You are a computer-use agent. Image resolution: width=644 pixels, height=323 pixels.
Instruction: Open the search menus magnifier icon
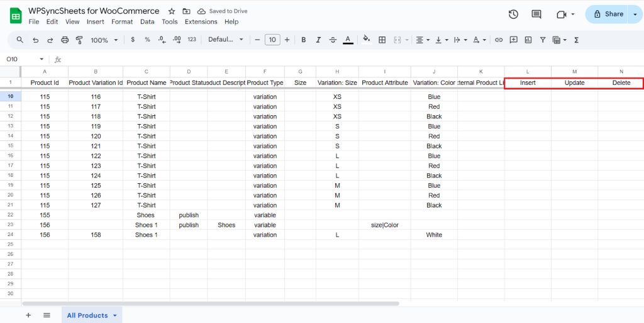coord(19,40)
